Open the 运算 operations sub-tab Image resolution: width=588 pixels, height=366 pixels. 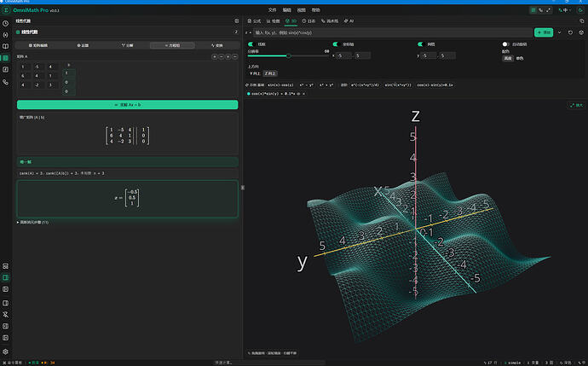pyautogui.click(x=83, y=45)
